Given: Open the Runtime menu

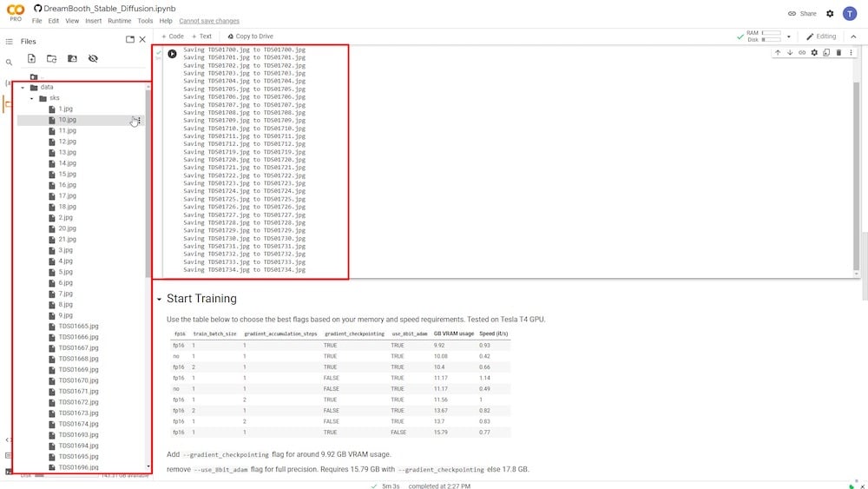Looking at the screenshot, I should coord(120,21).
